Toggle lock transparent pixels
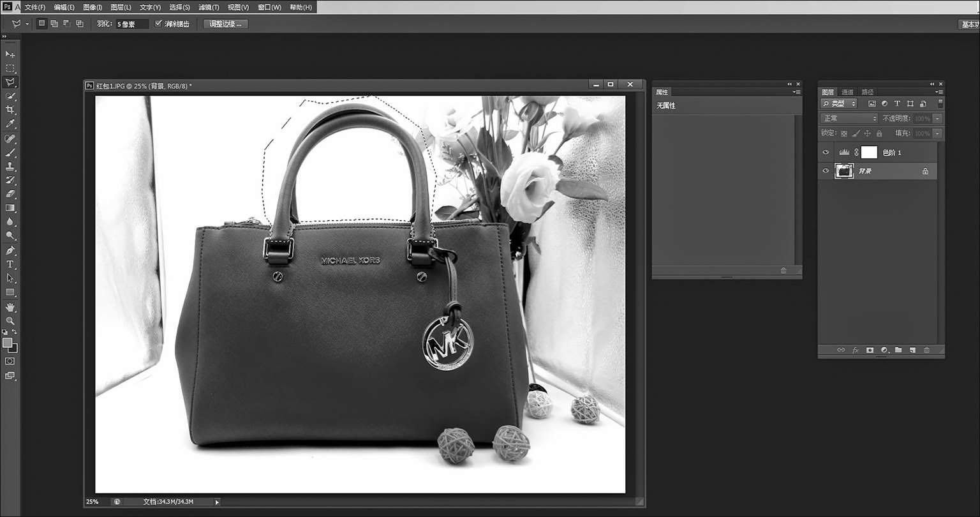 click(x=844, y=133)
